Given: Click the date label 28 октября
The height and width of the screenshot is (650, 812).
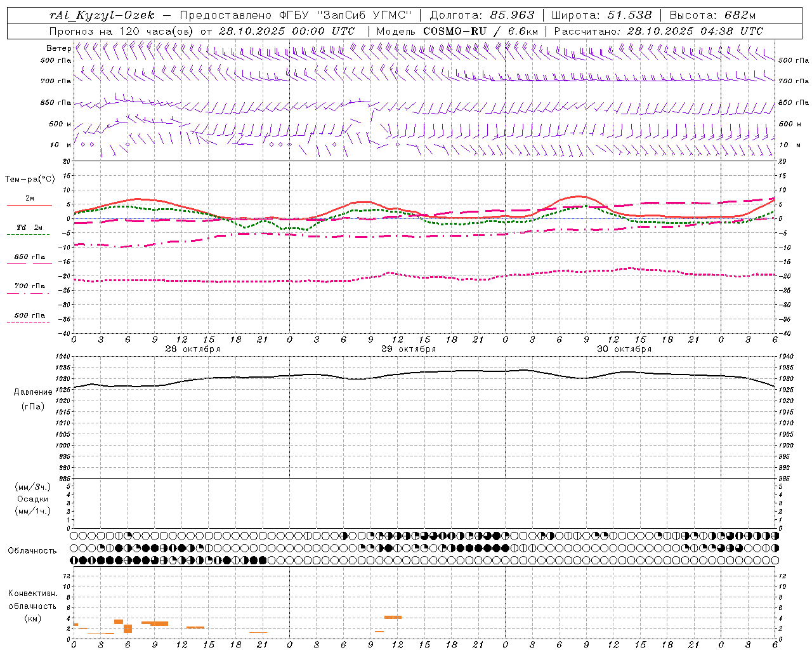Looking at the screenshot, I should [x=193, y=349].
